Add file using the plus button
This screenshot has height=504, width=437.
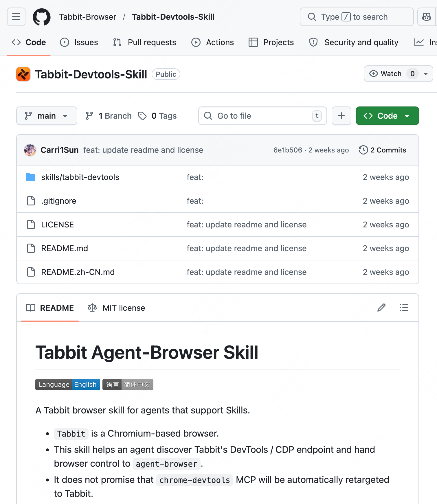point(341,116)
